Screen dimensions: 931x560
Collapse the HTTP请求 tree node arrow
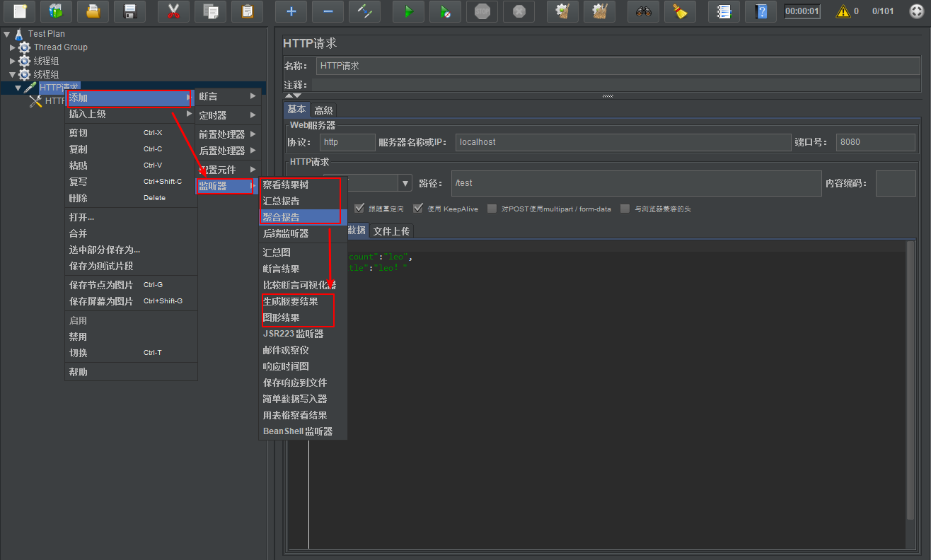point(18,88)
